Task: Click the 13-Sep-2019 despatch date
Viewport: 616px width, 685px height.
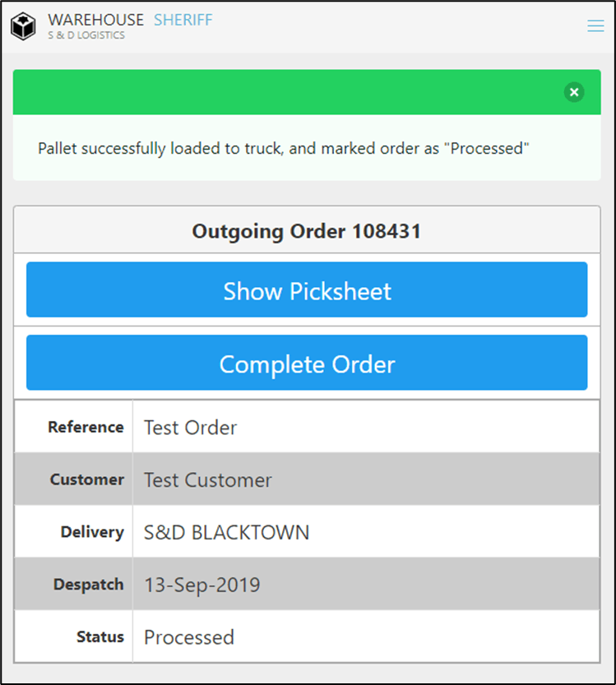Action: pyautogui.click(x=201, y=585)
